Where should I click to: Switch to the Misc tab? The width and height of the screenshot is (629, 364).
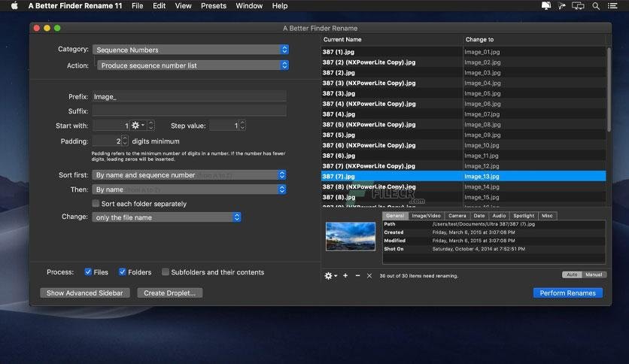(x=547, y=216)
